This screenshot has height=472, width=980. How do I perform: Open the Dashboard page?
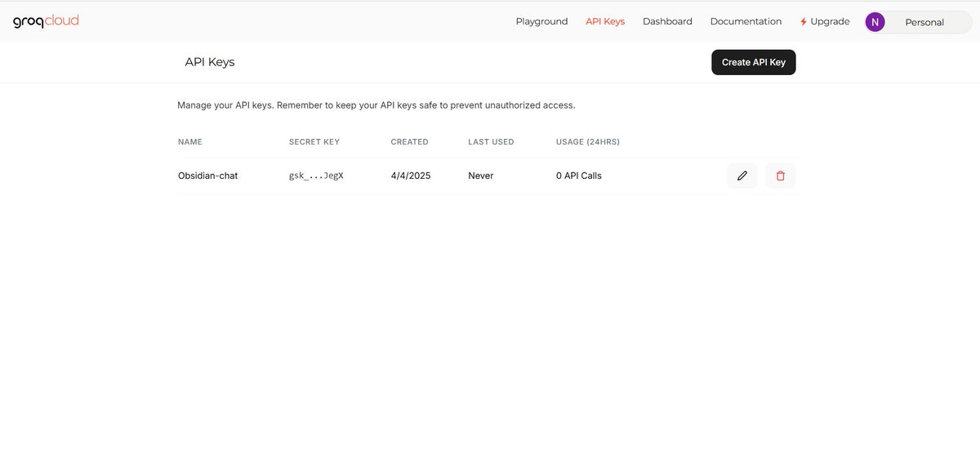tap(667, 21)
